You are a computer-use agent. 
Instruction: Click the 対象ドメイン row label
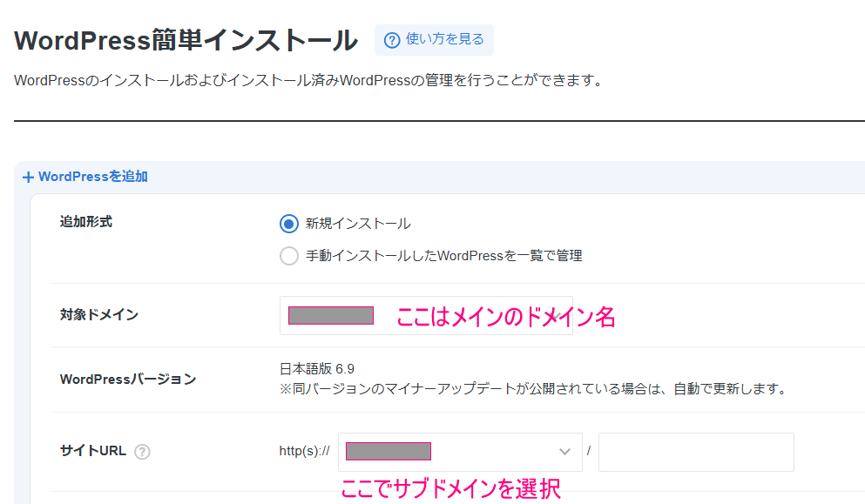[x=98, y=315]
